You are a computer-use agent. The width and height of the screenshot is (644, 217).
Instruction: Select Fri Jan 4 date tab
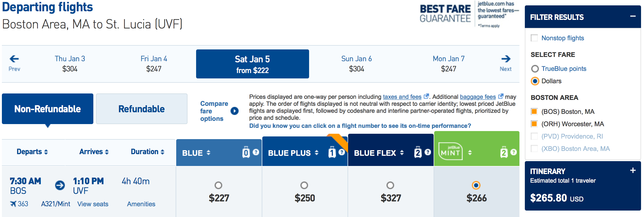coord(154,64)
